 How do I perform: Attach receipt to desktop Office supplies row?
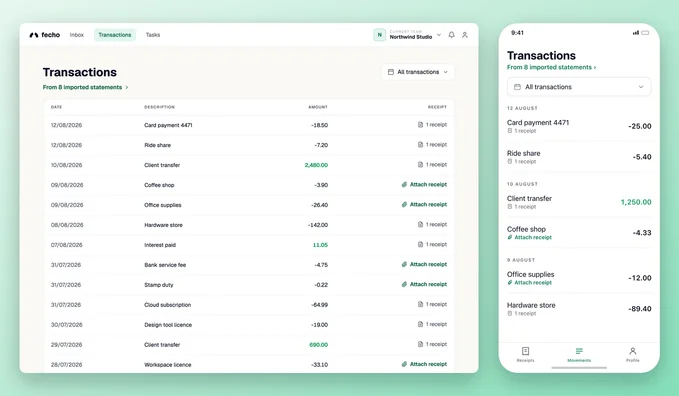point(424,204)
